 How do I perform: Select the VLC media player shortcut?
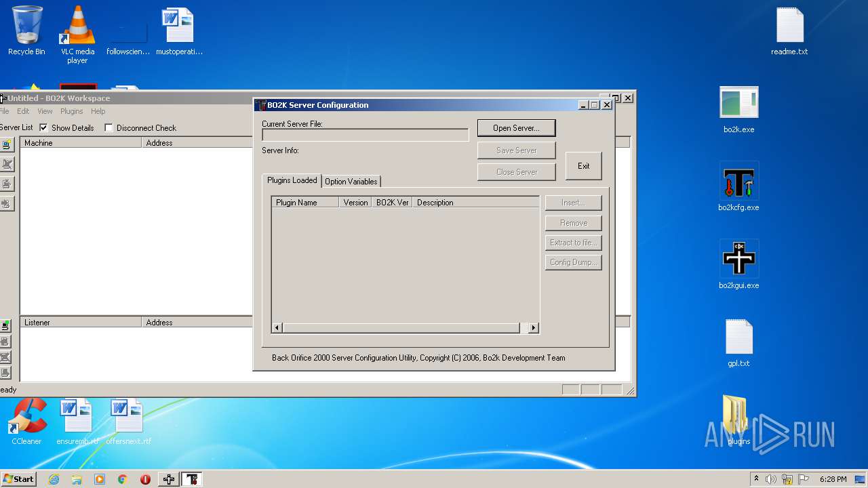(x=78, y=35)
